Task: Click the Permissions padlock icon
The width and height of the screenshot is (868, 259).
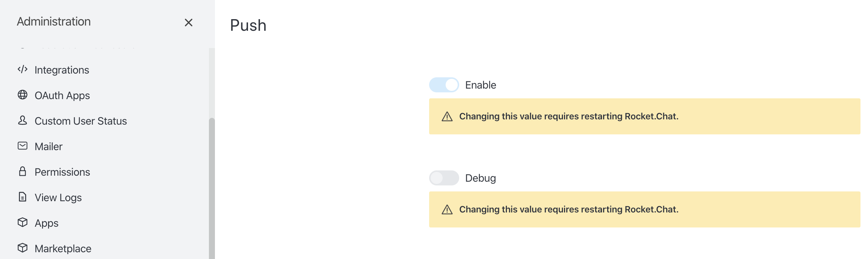Action: point(23,172)
